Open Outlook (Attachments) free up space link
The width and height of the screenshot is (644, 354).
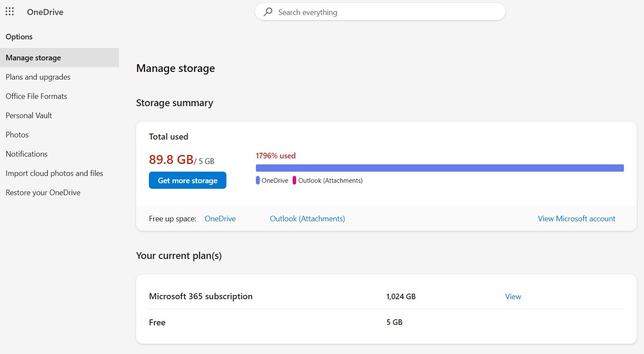(307, 219)
